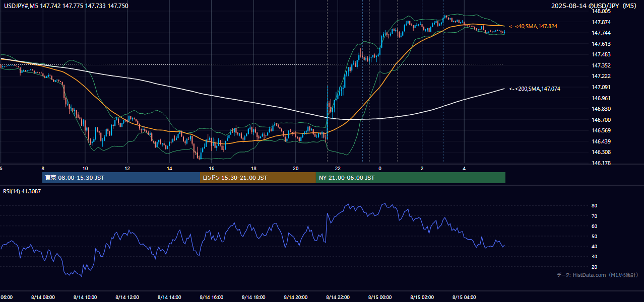Click the RSI scale value 20

tap(595, 267)
